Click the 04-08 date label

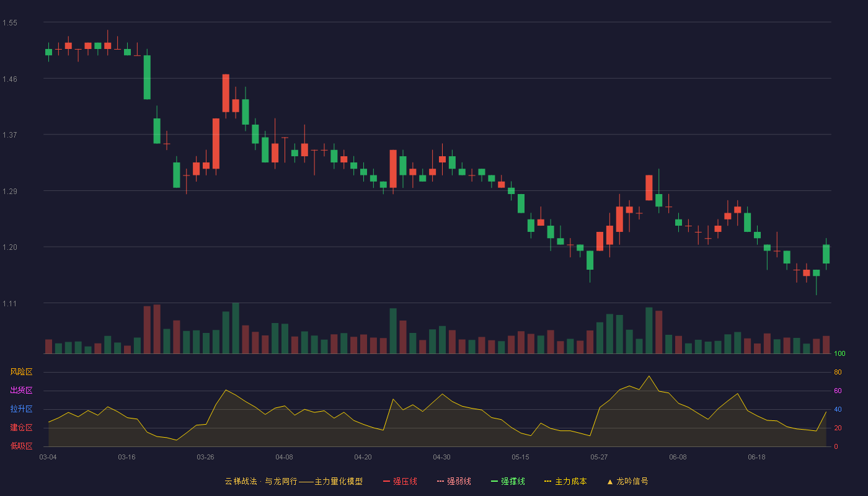284,457
